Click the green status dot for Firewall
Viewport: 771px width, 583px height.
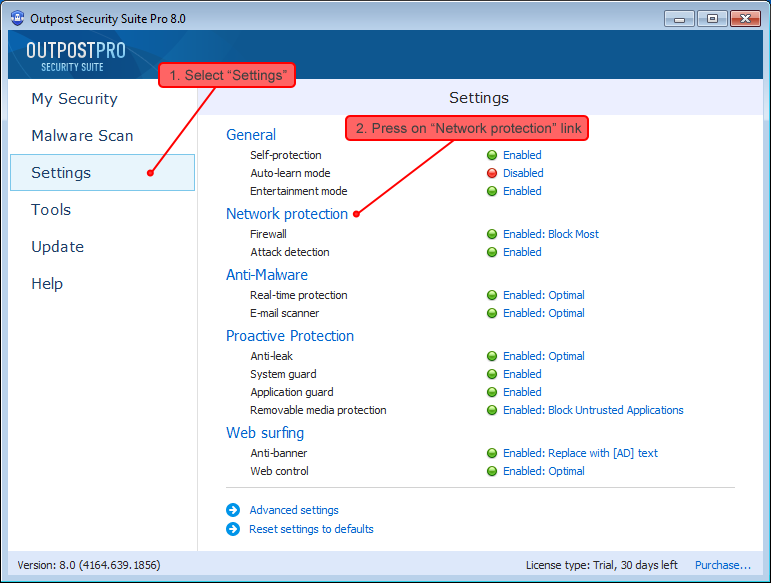tap(492, 234)
